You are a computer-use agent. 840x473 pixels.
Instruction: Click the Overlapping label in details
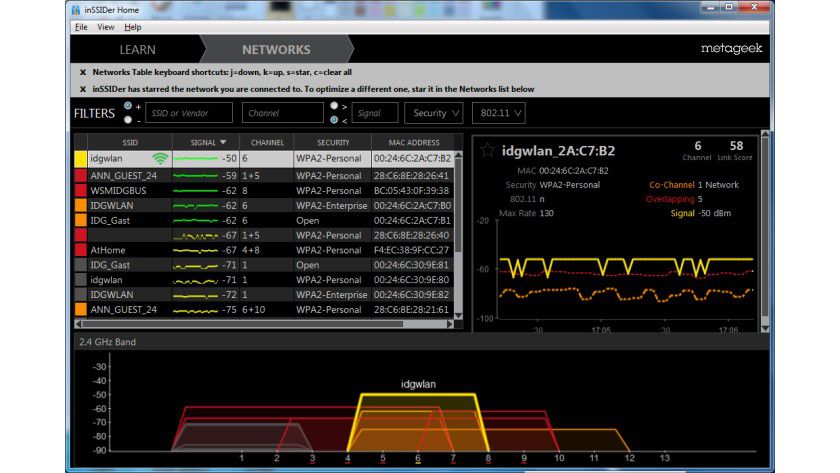tap(670, 199)
